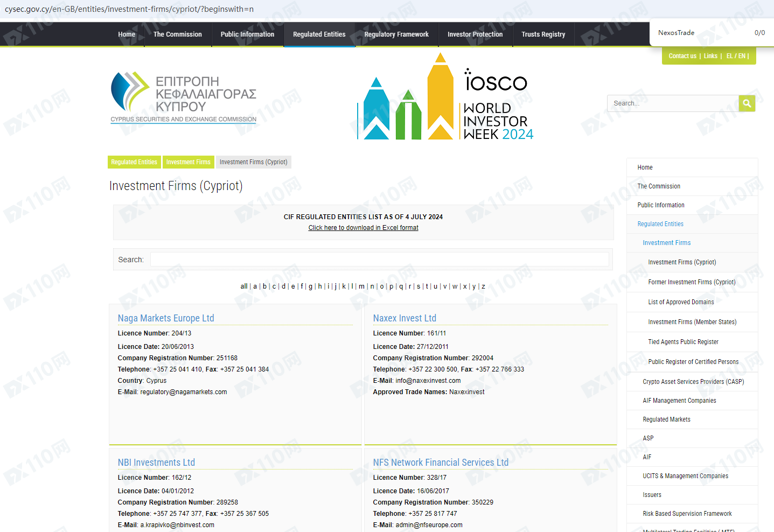Open Naxex Invest Ltd entry
The image size is (774, 532).
[405, 318]
